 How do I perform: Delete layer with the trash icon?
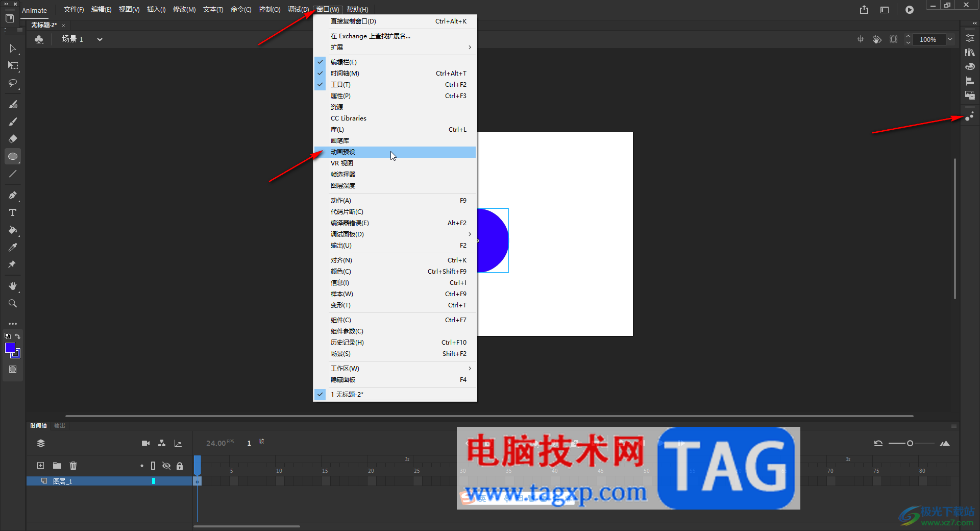tap(73, 466)
